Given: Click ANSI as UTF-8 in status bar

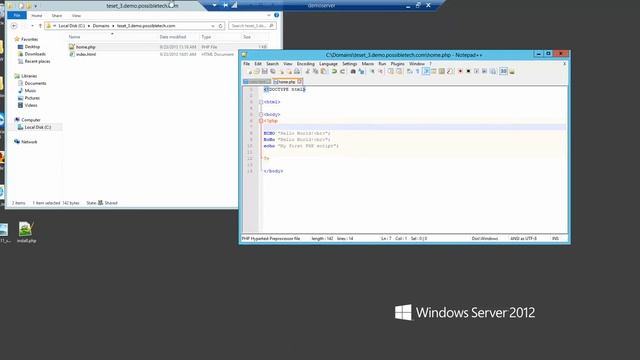Looking at the screenshot, I should [x=523, y=238].
